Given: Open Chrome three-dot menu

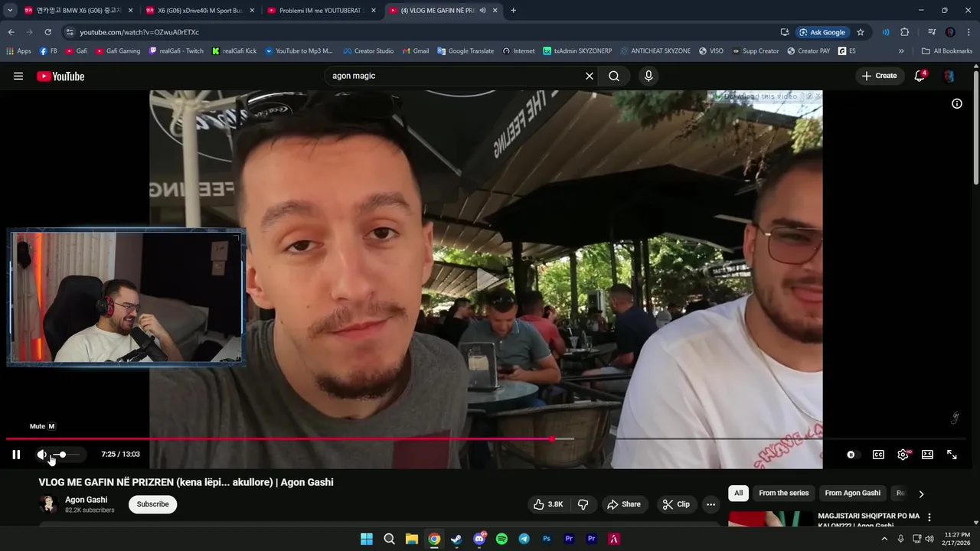Looking at the screenshot, I should click(x=968, y=32).
